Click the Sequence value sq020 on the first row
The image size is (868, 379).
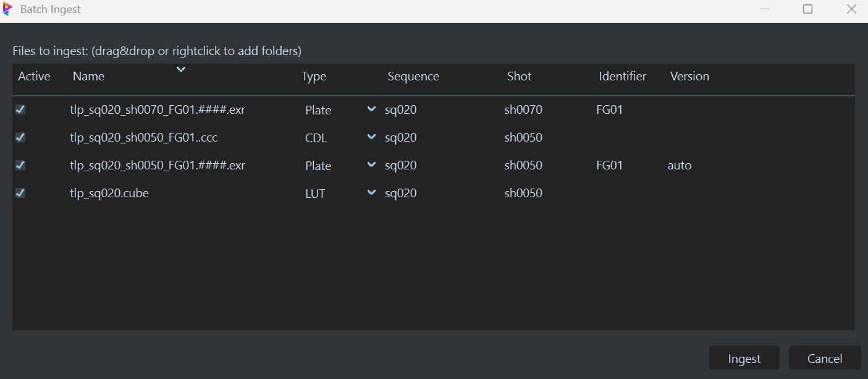click(400, 109)
